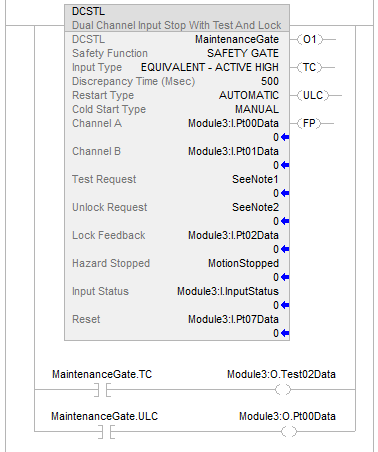Click the MotionStopped Hazard Stopped tag

pyautogui.click(x=243, y=263)
